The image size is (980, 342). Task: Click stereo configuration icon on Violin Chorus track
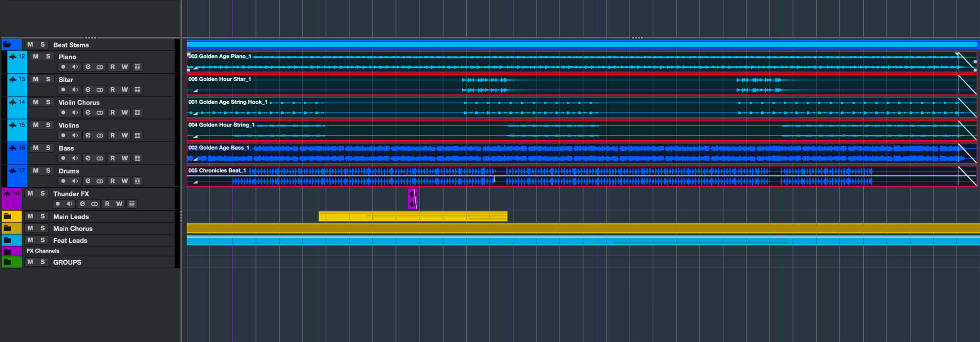pyautogui.click(x=100, y=113)
